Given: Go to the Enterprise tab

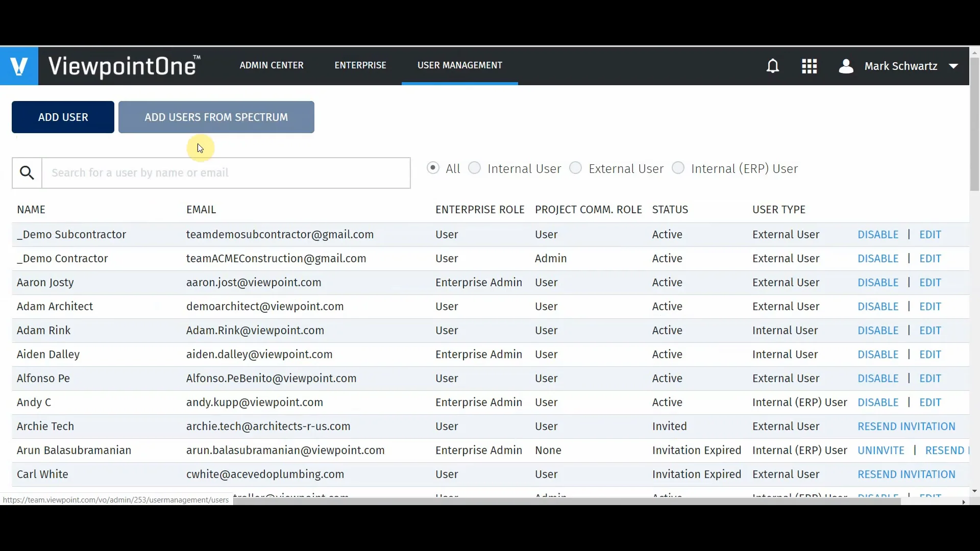Looking at the screenshot, I should click(360, 65).
